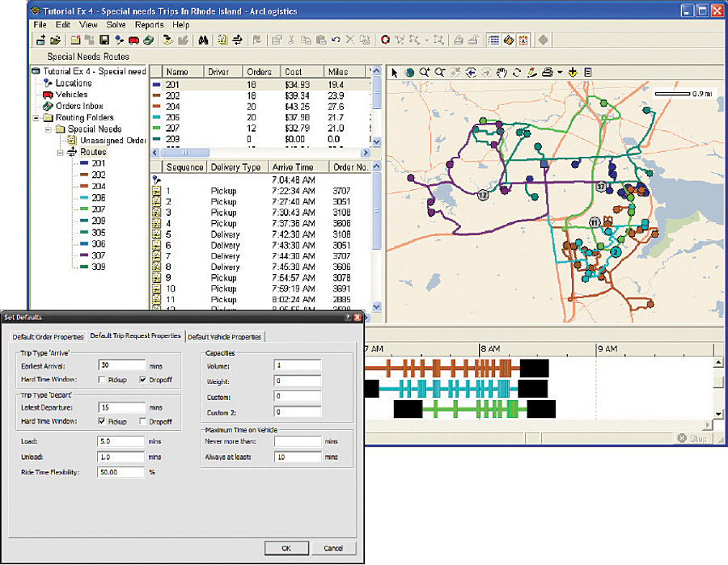Uncheck Pickup under Trip Type 'Depart'
This screenshot has width=728, height=565.
click(x=100, y=421)
